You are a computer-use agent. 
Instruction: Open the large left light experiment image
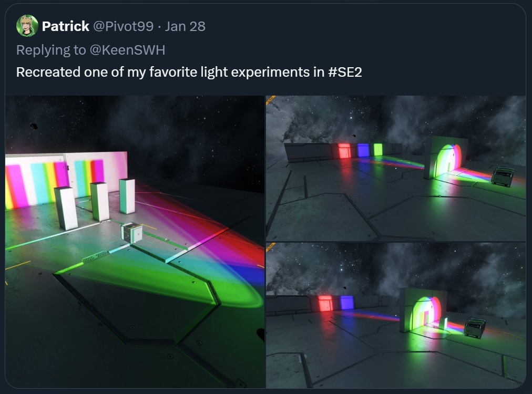135,242
